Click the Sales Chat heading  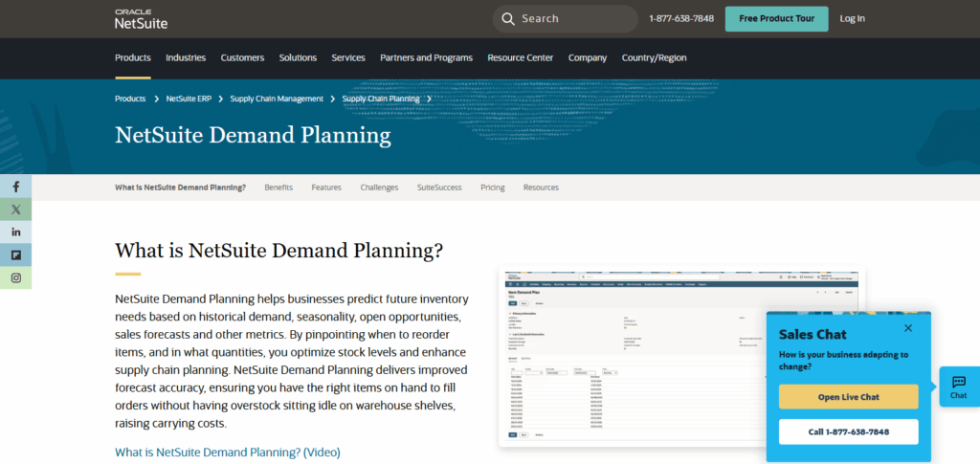813,334
